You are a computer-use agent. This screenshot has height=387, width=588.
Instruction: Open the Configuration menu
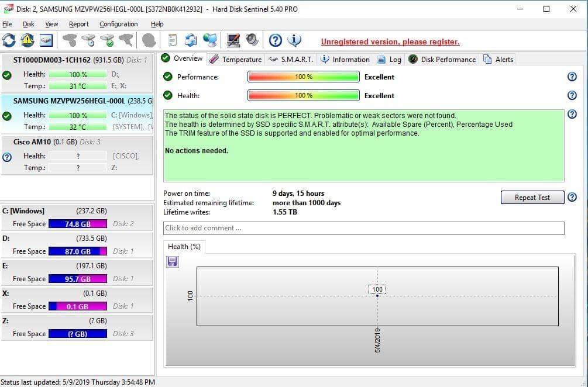pyautogui.click(x=119, y=24)
